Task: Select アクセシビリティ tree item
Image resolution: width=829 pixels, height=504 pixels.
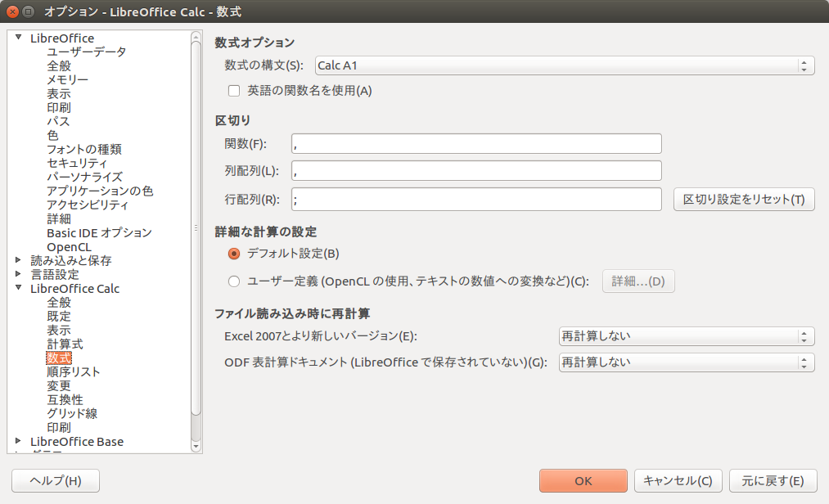Action: 88,205
